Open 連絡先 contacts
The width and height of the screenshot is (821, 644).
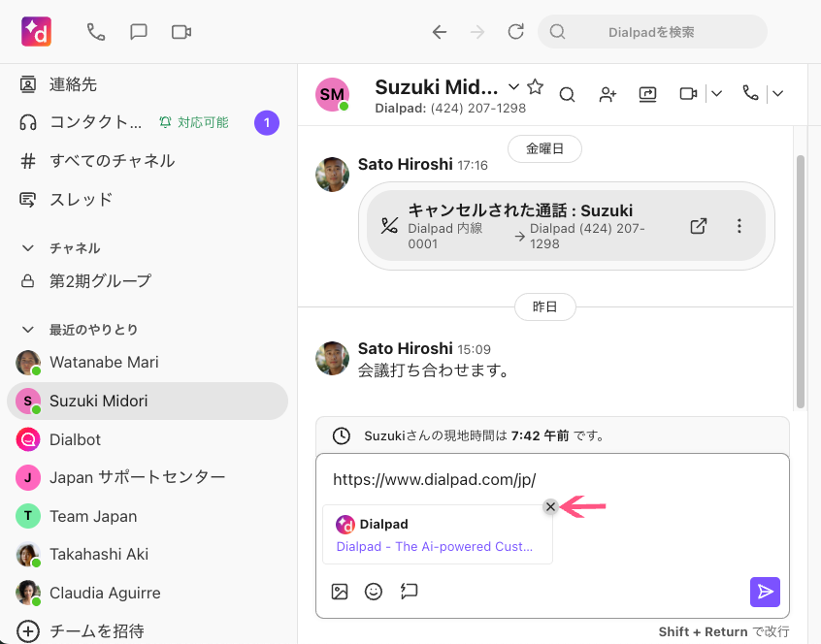(73, 84)
